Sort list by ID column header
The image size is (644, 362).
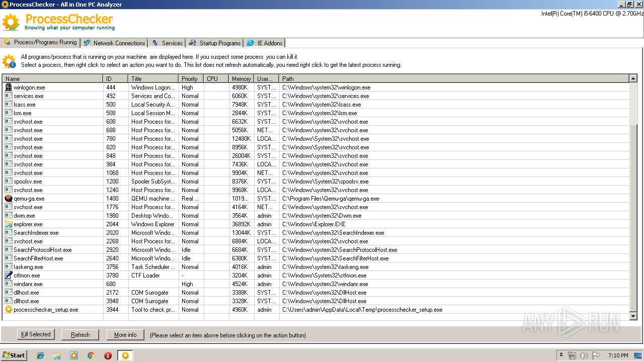pos(116,78)
